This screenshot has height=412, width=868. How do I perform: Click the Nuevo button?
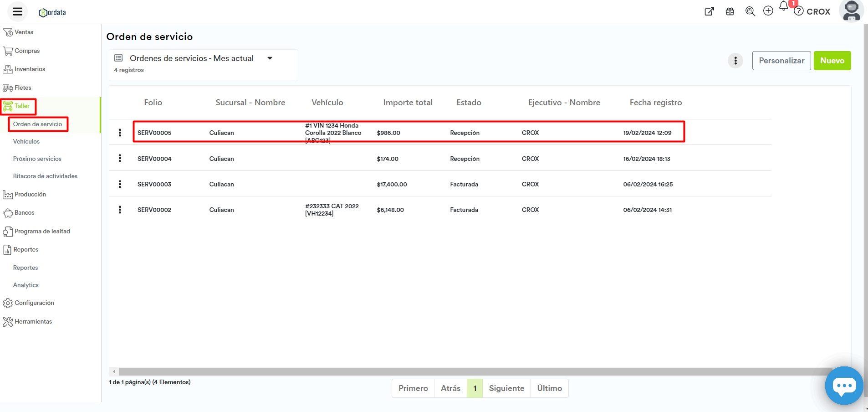832,61
